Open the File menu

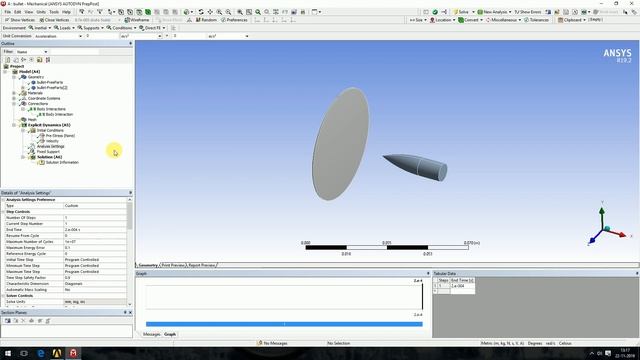point(7,12)
